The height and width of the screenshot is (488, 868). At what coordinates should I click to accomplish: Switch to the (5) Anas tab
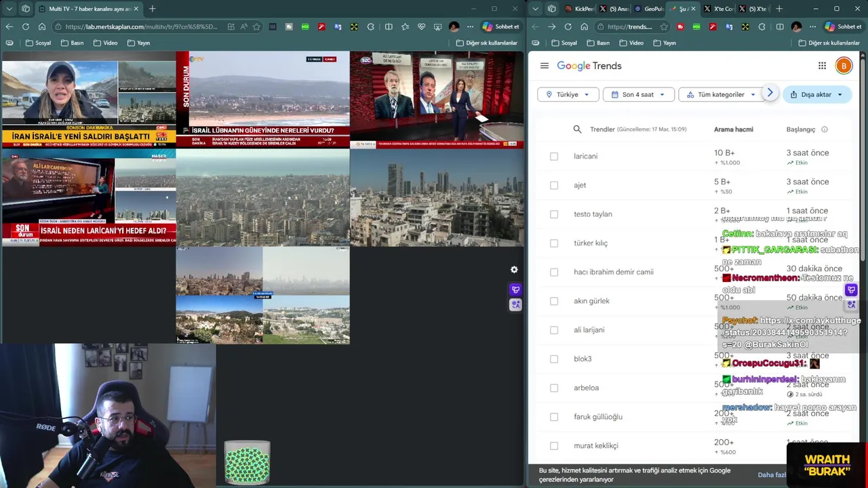[614, 9]
